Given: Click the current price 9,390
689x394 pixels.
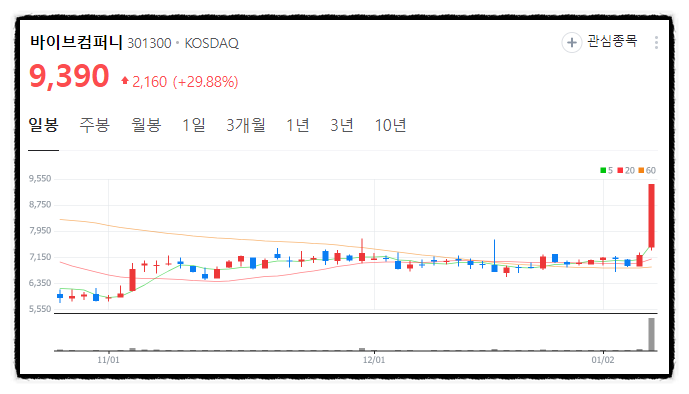Looking at the screenshot, I should pyautogui.click(x=69, y=76).
